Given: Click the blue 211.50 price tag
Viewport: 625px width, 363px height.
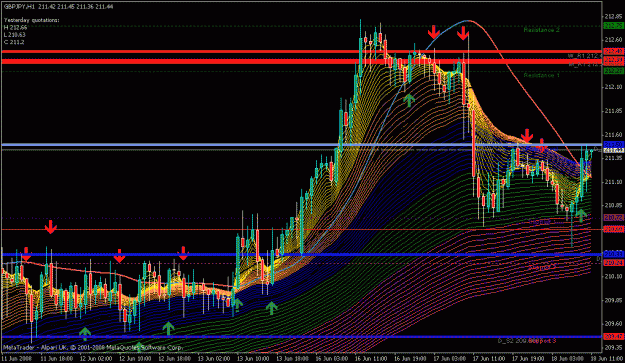Looking at the screenshot, I should [614, 144].
